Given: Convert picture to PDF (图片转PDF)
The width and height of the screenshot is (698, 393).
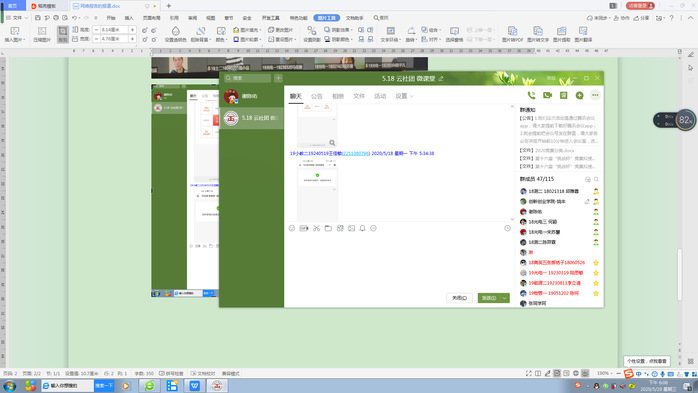Looking at the screenshot, I should point(512,34).
